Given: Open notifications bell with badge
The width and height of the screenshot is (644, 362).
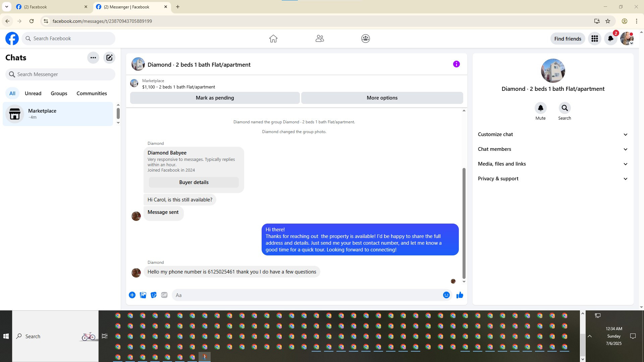Looking at the screenshot, I should coord(610,39).
